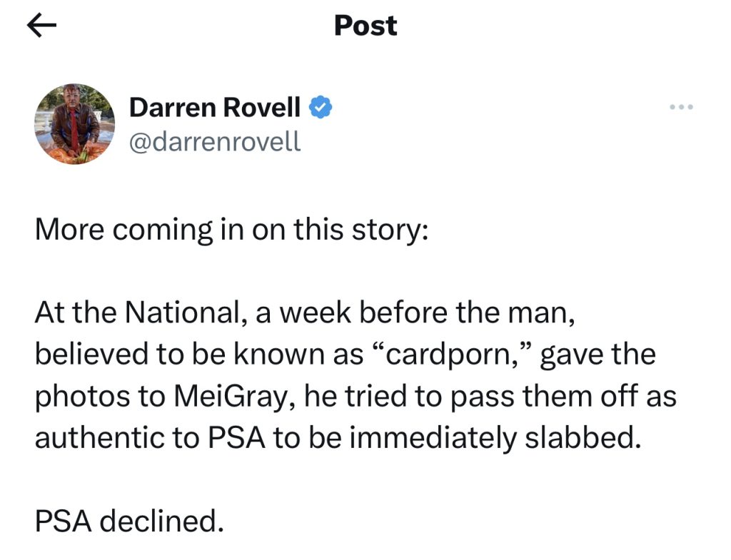731x560 pixels.
Task: Tap the phrase "photos to" in the post
Action: coord(100,397)
